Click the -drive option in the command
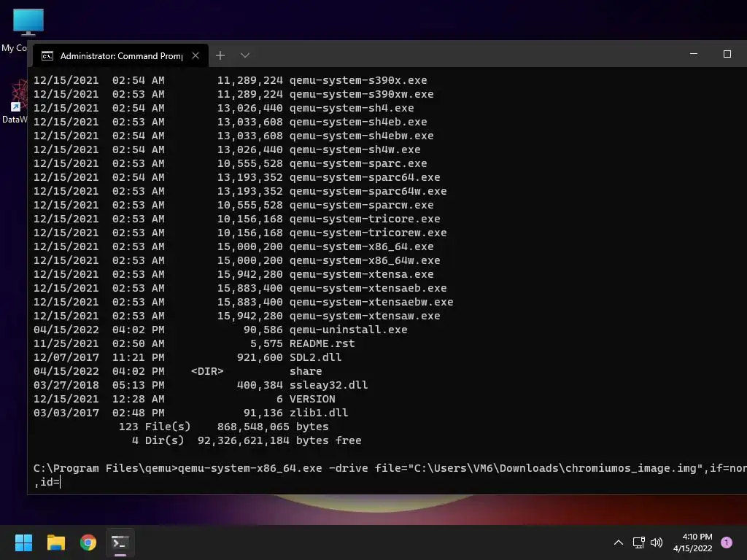 (348, 468)
